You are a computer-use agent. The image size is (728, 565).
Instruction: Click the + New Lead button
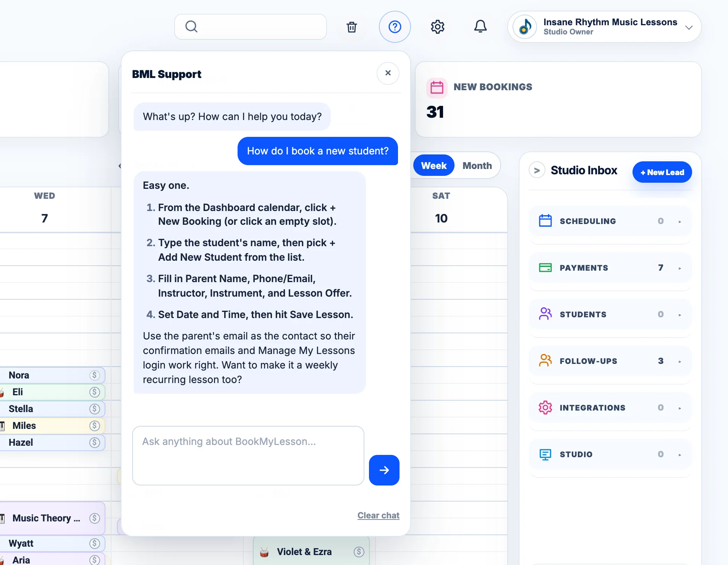662,172
